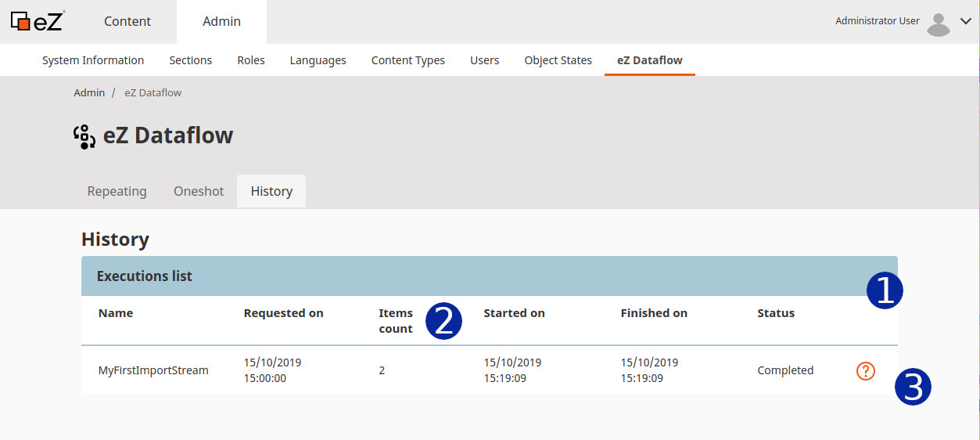Switch to the Oneshot tab
Viewport: 980px width, 440px height.
click(x=199, y=191)
